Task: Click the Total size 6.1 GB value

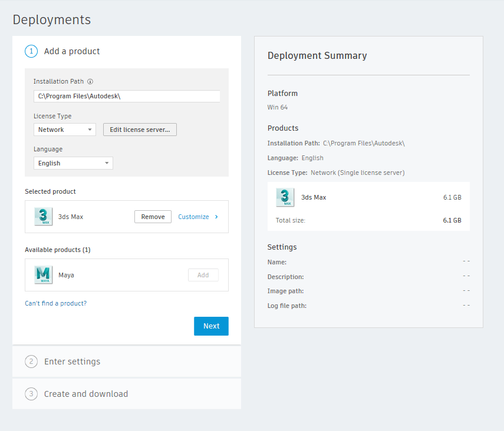Action: click(452, 220)
